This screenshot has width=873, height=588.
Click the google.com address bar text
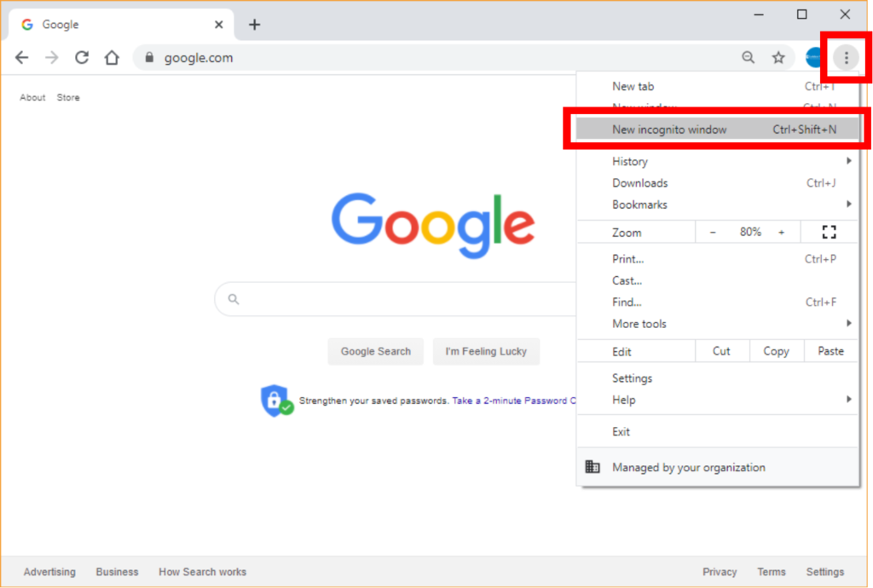coord(199,58)
